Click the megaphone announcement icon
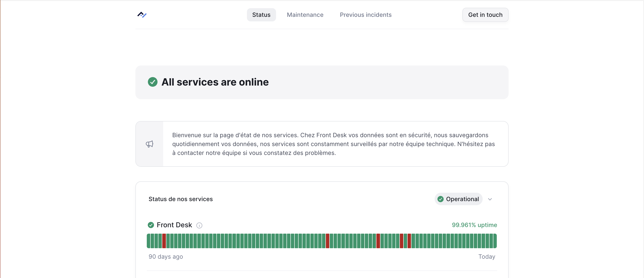The image size is (644, 278). tap(150, 144)
